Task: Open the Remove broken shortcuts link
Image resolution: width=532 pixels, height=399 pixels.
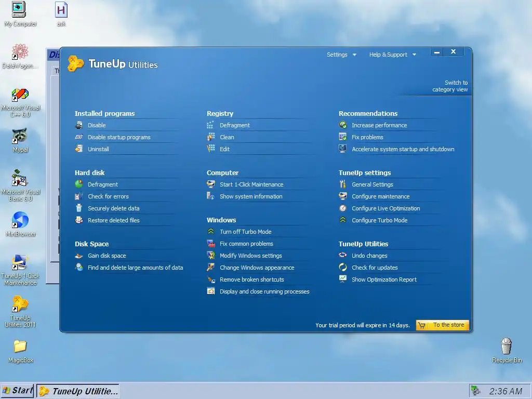Action: 252,280
